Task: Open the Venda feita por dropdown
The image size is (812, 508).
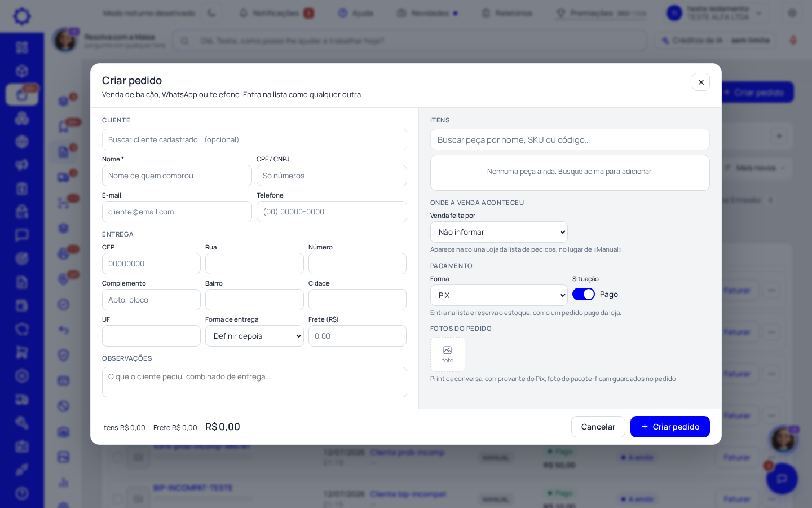Action: 499,232
